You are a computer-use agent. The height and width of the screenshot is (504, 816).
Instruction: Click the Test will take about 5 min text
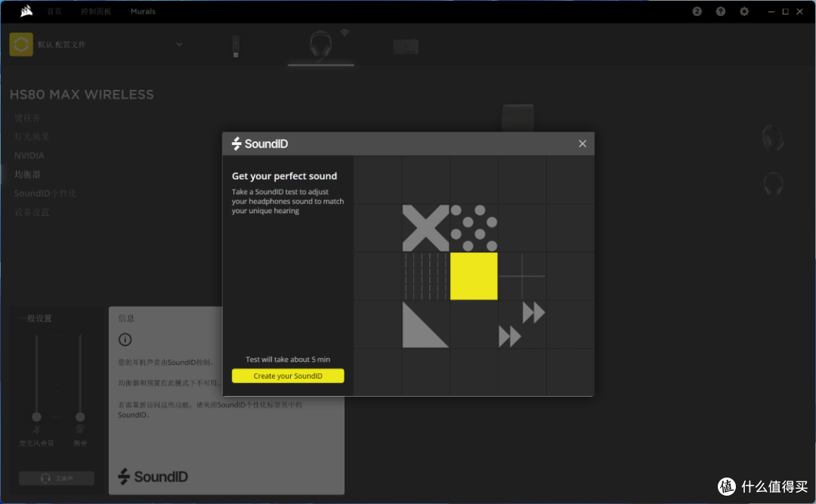click(288, 359)
